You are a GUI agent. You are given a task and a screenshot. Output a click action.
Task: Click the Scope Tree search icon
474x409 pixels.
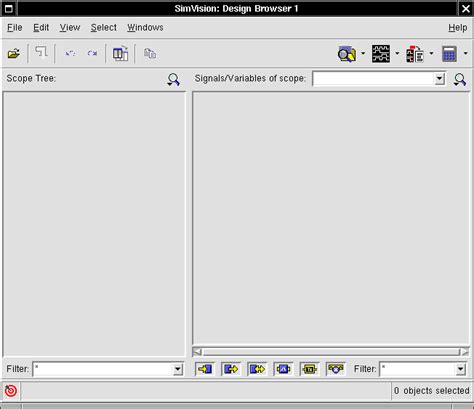coord(173,79)
